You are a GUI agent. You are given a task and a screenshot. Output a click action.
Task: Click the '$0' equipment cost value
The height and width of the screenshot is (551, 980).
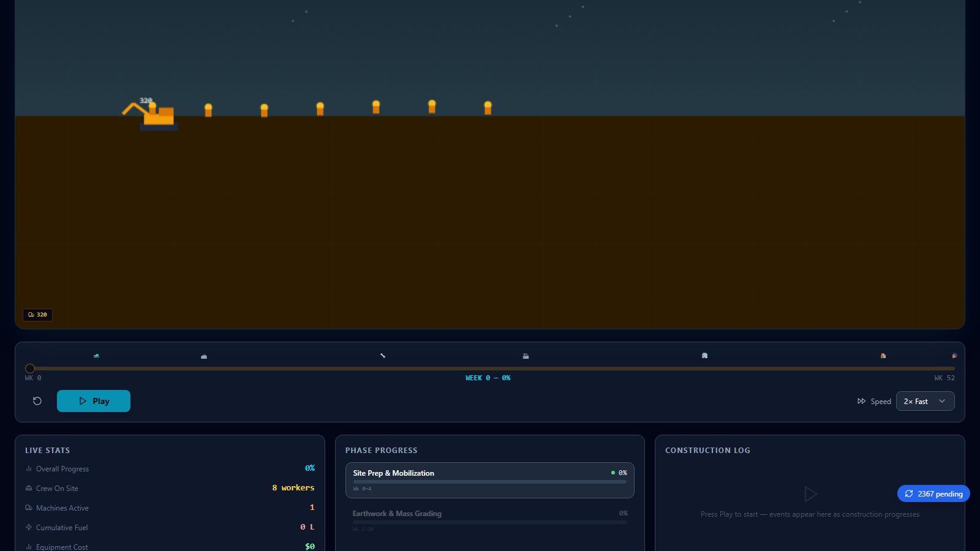click(310, 547)
